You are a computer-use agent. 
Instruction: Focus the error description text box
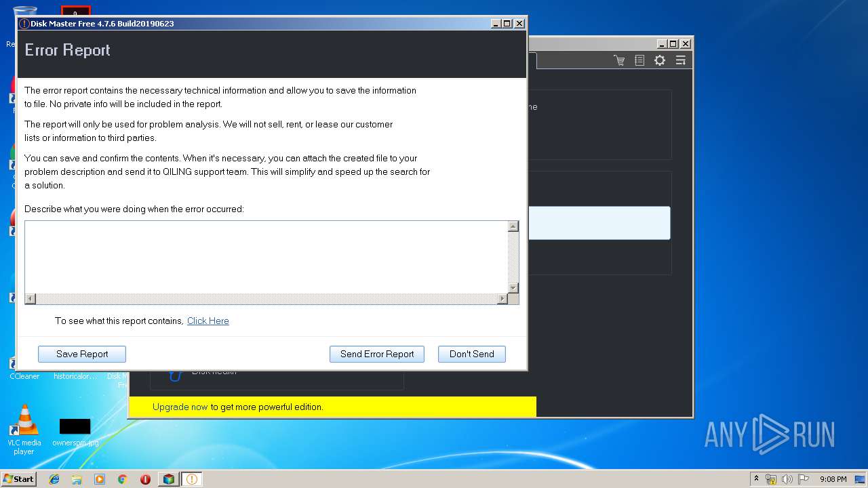pyautogui.click(x=267, y=257)
